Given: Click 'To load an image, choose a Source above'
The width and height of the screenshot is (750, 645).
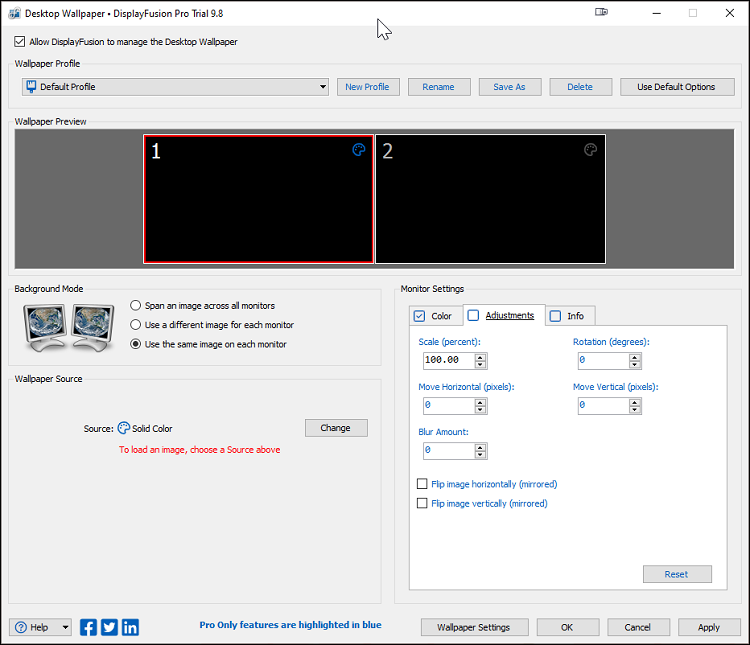Looking at the screenshot, I should (x=199, y=450).
